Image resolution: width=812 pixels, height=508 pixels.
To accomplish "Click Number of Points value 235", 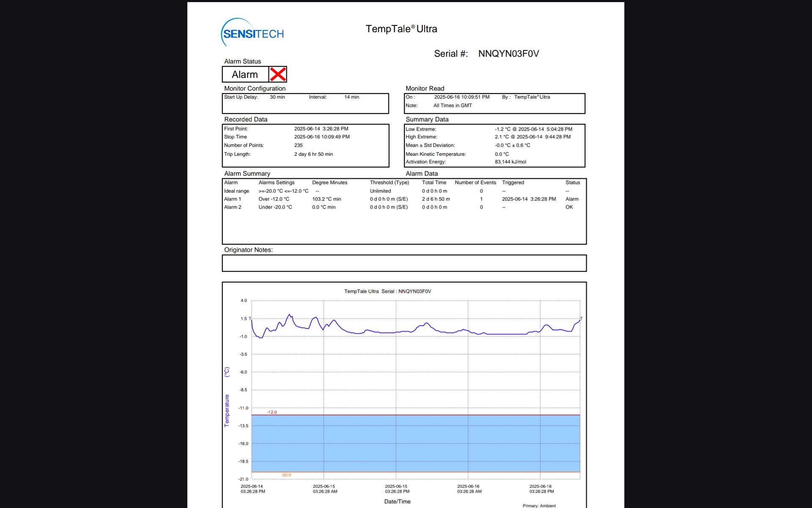I will click(299, 145).
